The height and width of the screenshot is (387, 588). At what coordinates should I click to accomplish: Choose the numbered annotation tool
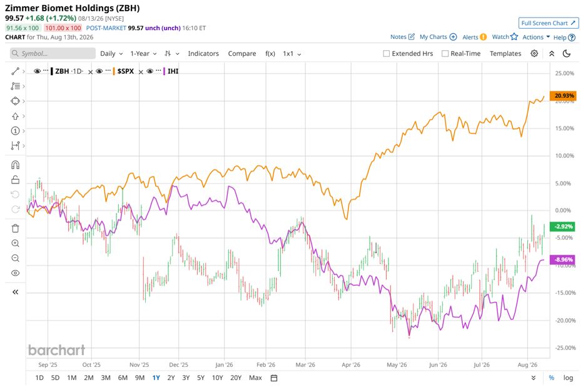tap(15, 131)
